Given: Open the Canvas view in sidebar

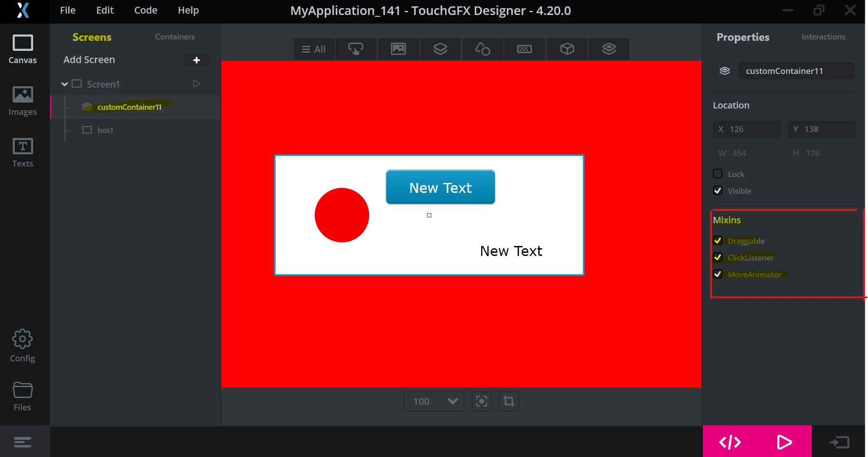Looking at the screenshot, I should (23, 49).
